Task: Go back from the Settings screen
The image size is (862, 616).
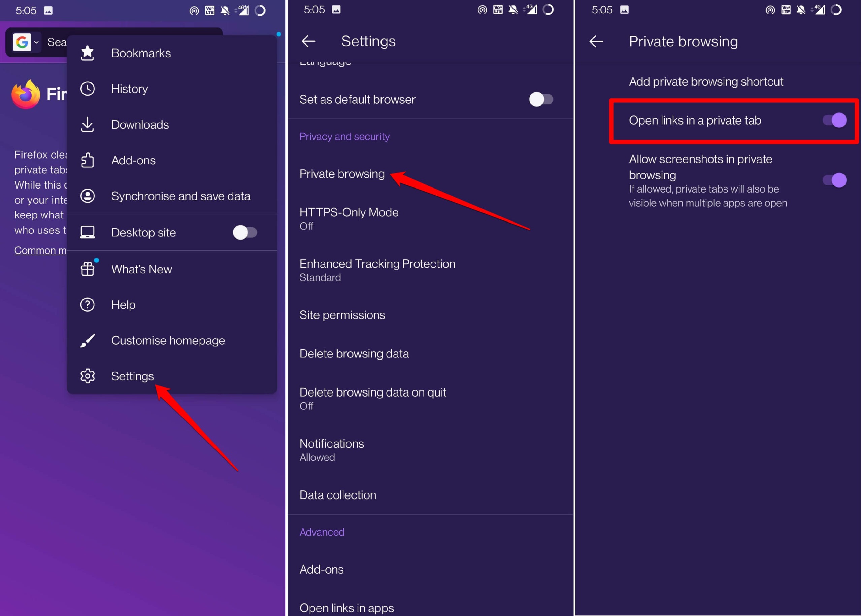Action: (x=308, y=41)
